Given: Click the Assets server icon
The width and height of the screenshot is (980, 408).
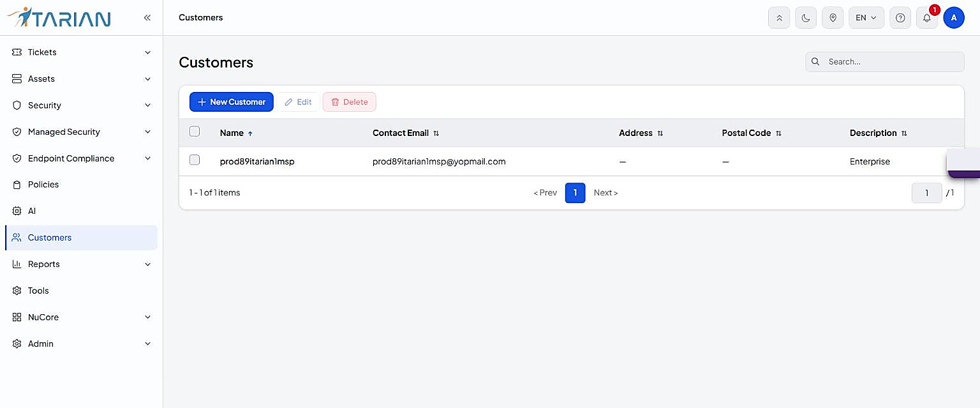Looking at the screenshot, I should 17,79.
